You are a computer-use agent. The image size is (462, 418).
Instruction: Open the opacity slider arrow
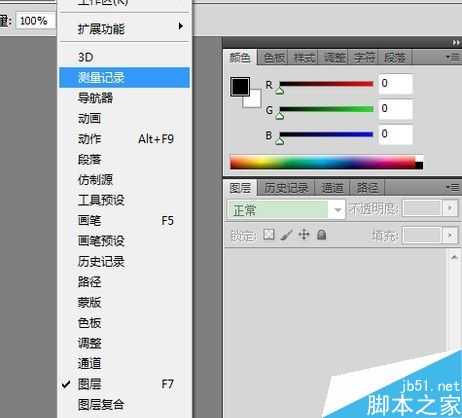coord(450,209)
